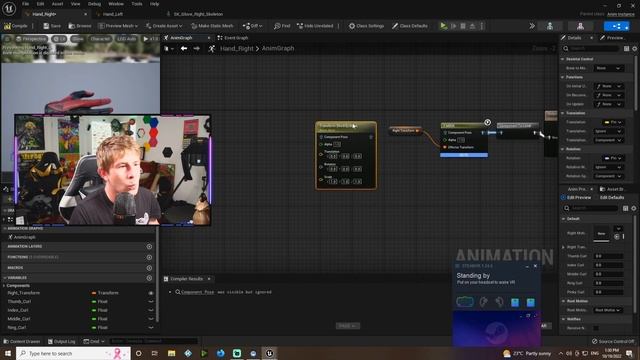Add new Variable plus icon
The height and width of the screenshot is (360, 640).
(149, 278)
